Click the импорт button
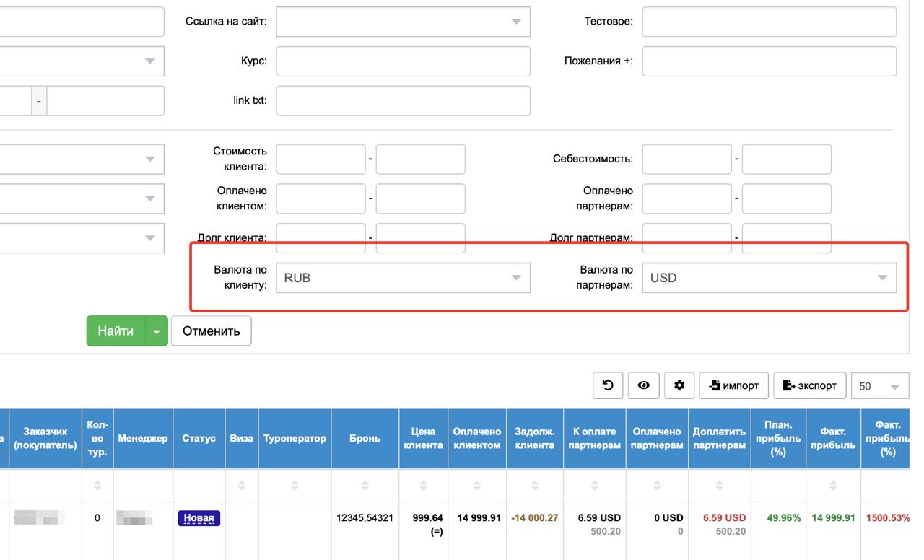Image resolution: width=924 pixels, height=560 pixels. tap(733, 385)
